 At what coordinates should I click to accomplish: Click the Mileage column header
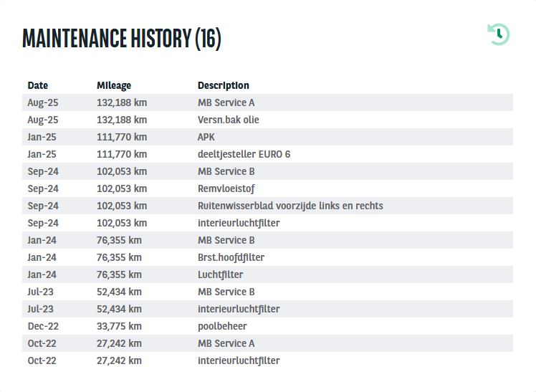pos(114,85)
